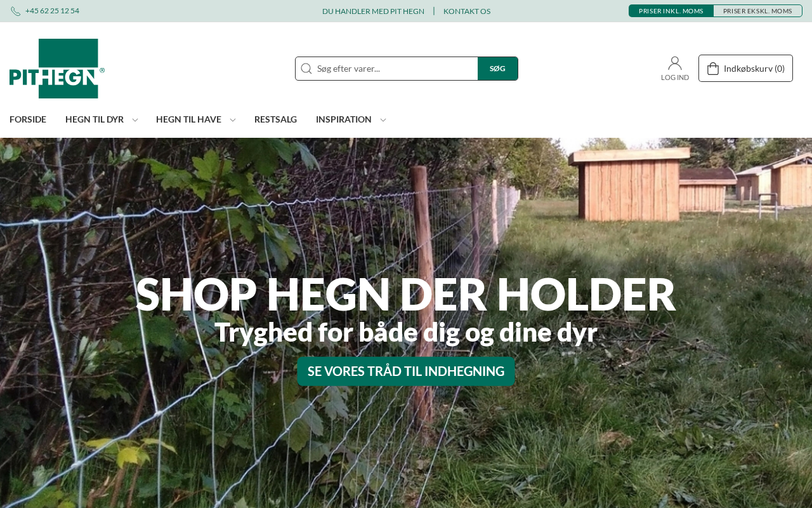812x508 pixels.
Task: Open the Pit Hegn logo homepage
Action: (57, 69)
